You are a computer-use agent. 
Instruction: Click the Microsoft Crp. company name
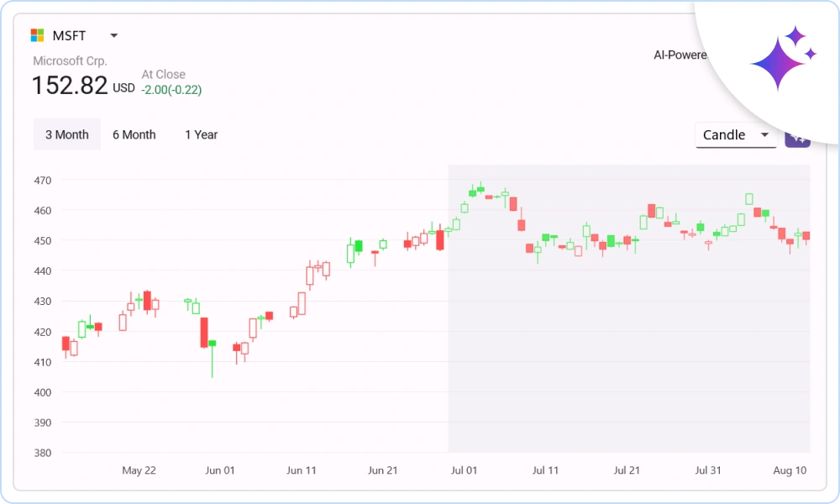click(71, 60)
